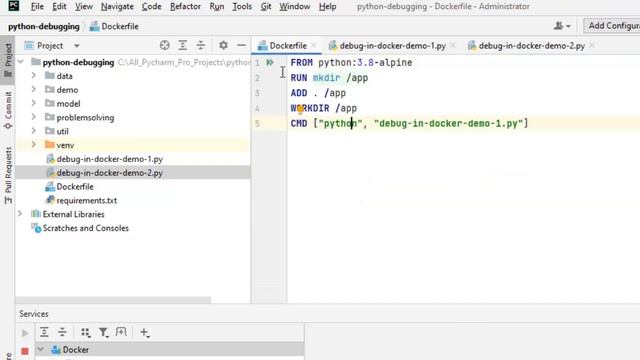Open the Code menu
This screenshot has width=640, height=360.
click(x=151, y=7)
